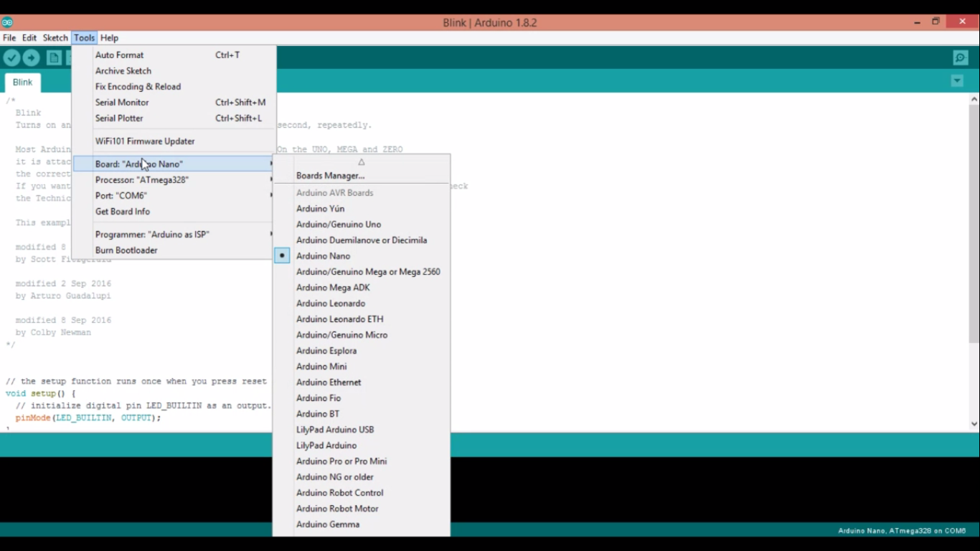The width and height of the screenshot is (980, 551).
Task: Verify the sketch with the checkmark icon
Action: coord(11,58)
